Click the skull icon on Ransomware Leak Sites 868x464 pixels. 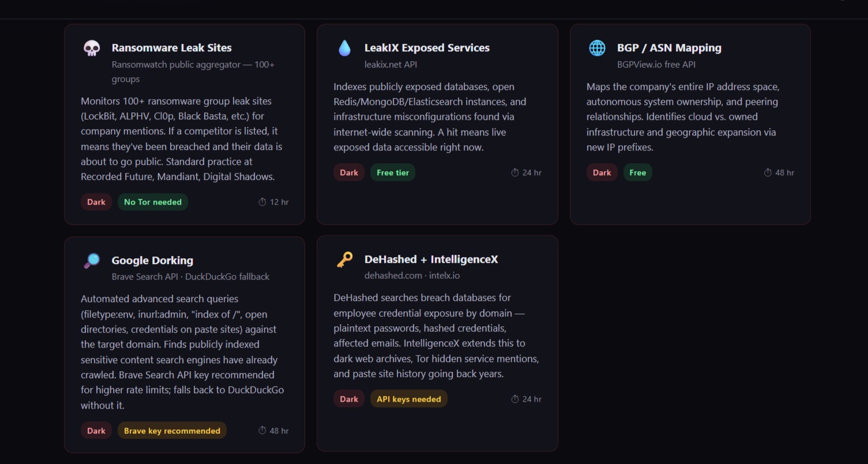91,48
